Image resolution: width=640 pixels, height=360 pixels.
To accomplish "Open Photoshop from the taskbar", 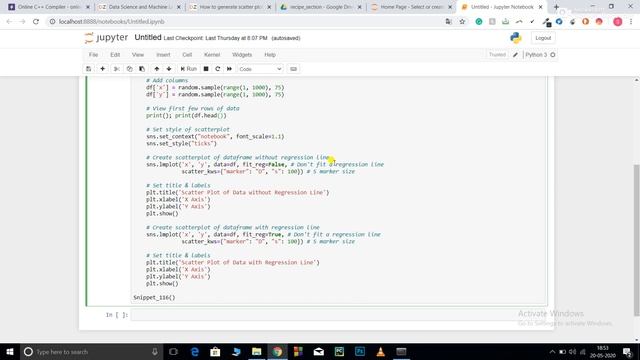I will pos(360,351).
